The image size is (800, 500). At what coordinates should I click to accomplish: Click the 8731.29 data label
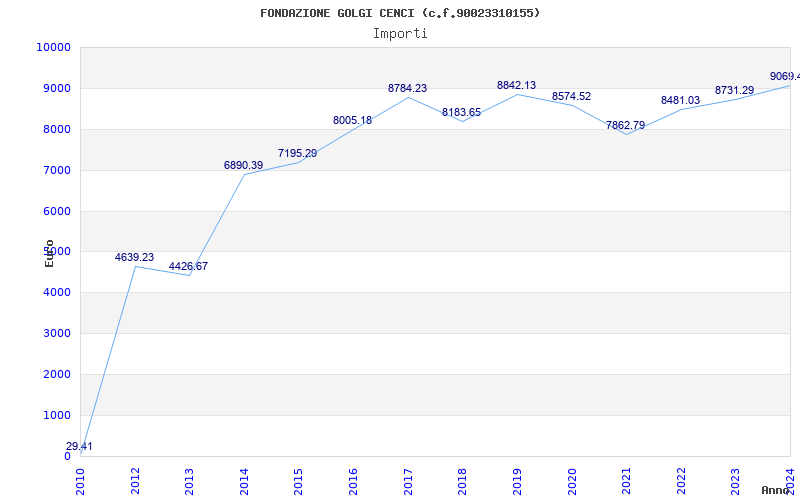point(734,90)
